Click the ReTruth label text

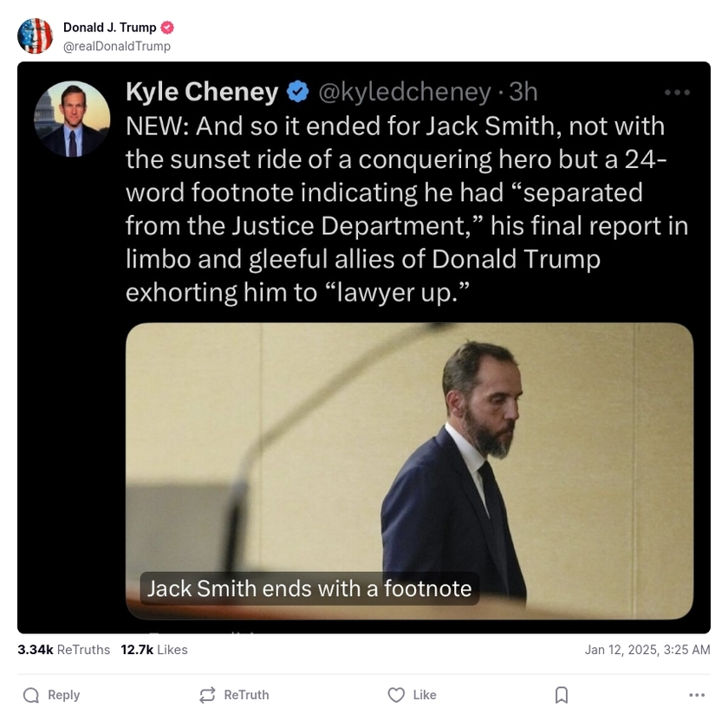[246, 695]
